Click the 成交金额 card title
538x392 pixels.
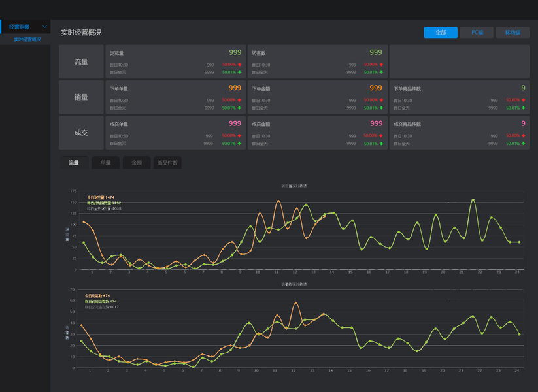click(261, 124)
